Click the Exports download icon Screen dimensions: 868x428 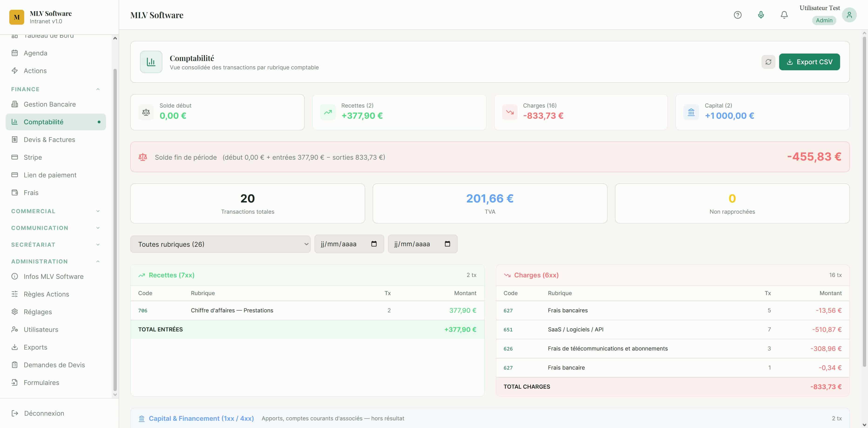click(x=14, y=347)
